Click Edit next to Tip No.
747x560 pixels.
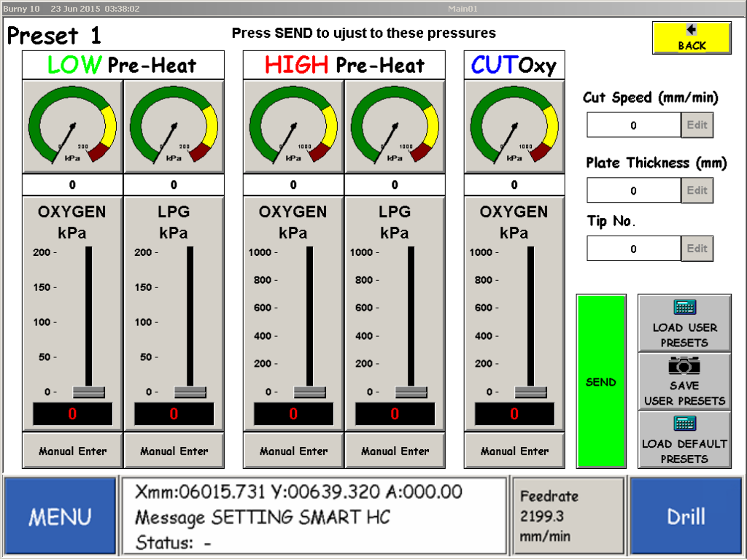pos(697,249)
